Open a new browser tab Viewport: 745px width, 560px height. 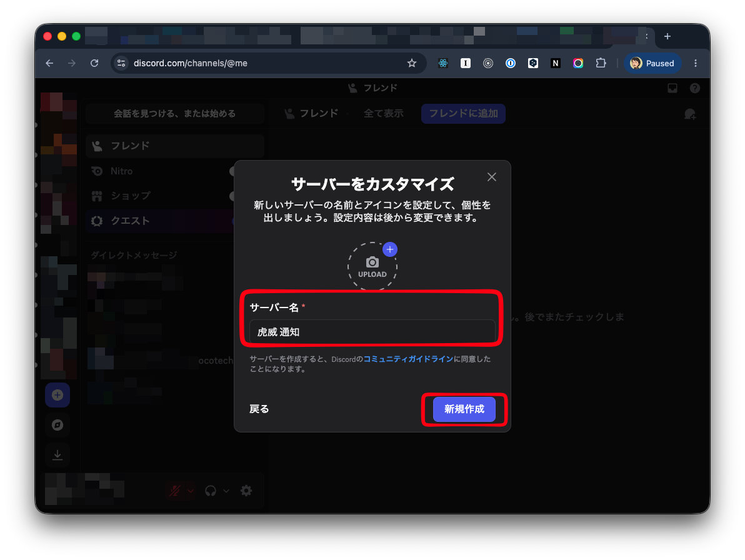[x=667, y=37]
